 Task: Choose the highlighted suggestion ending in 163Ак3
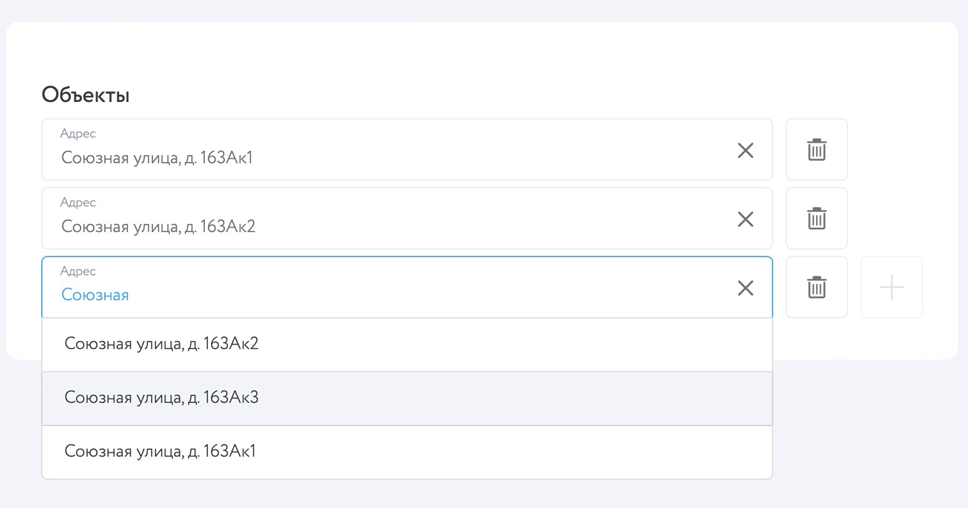(161, 398)
